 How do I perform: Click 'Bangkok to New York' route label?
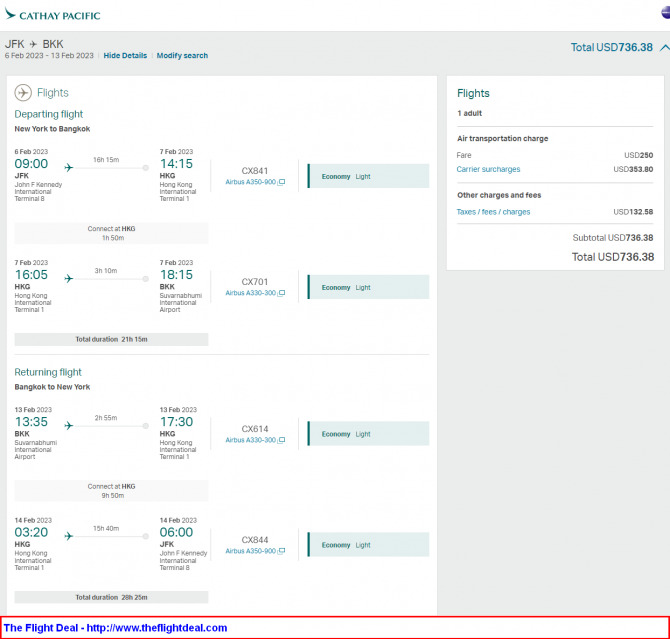click(x=52, y=387)
